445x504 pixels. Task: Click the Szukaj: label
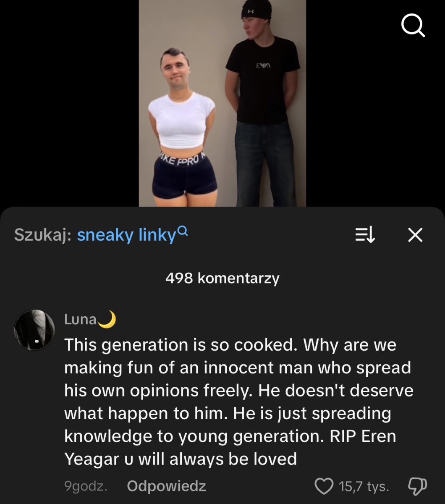(43, 235)
